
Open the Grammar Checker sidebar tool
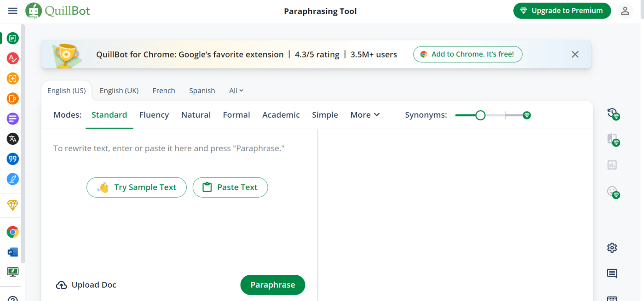coord(13,58)
